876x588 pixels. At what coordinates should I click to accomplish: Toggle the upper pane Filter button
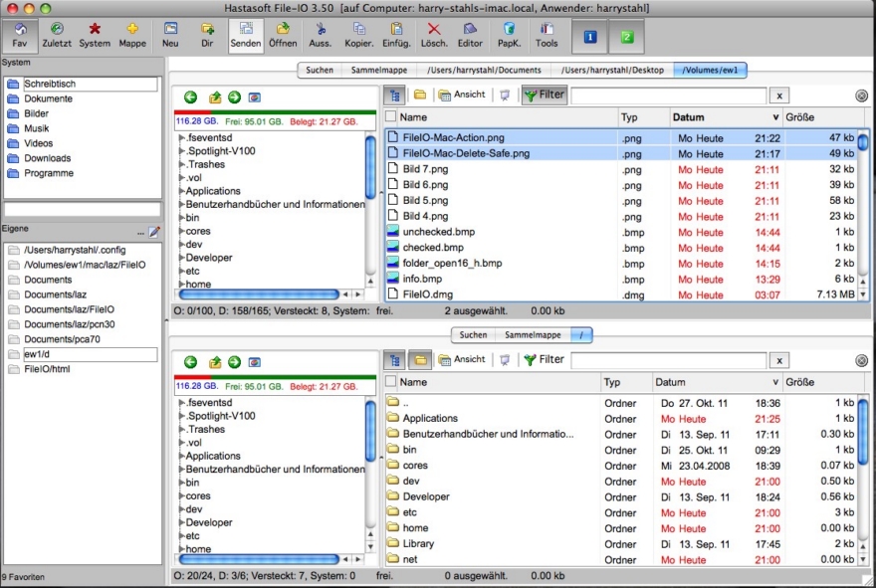click(x=545, y=95)
